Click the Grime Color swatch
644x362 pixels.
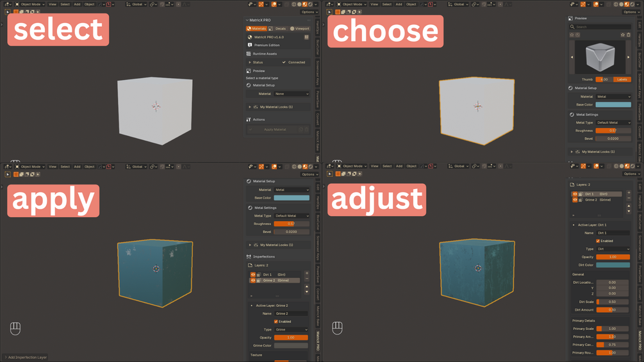coord(291,346)
